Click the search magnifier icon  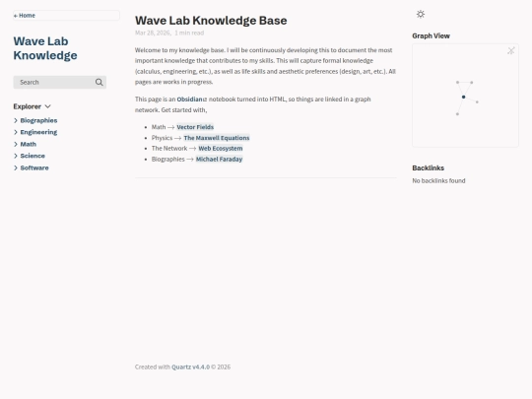pos(100,82)
